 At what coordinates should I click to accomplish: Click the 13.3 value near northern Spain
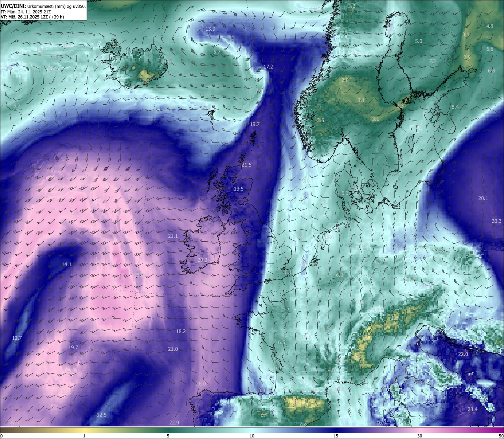click(x=261, y=391)
